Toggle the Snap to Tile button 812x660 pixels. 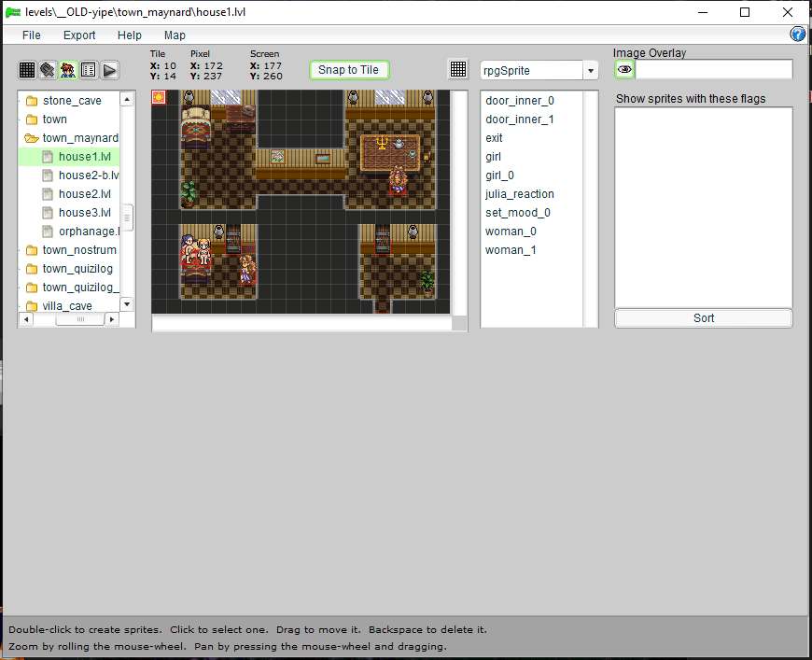[348, 70]
